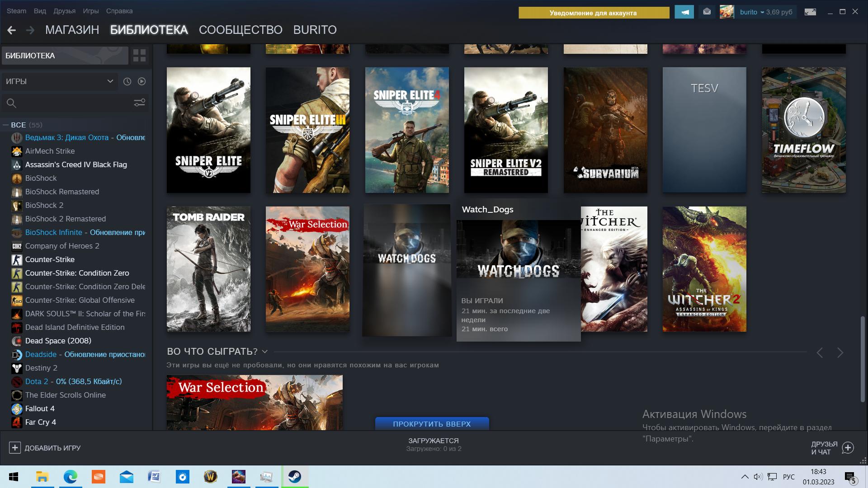
Task: Show hidden system tray icons
Action: (x=745, y=477)
